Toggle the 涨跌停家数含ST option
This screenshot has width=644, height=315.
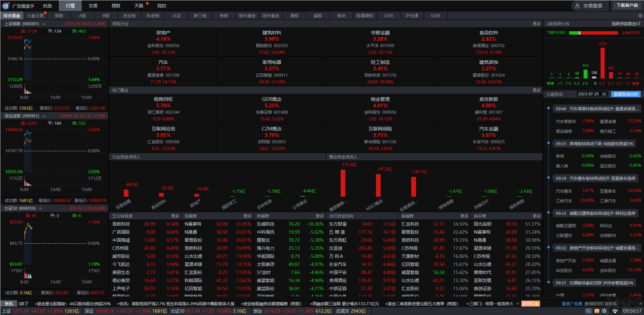pyautogui.click(x=626, y=24)
